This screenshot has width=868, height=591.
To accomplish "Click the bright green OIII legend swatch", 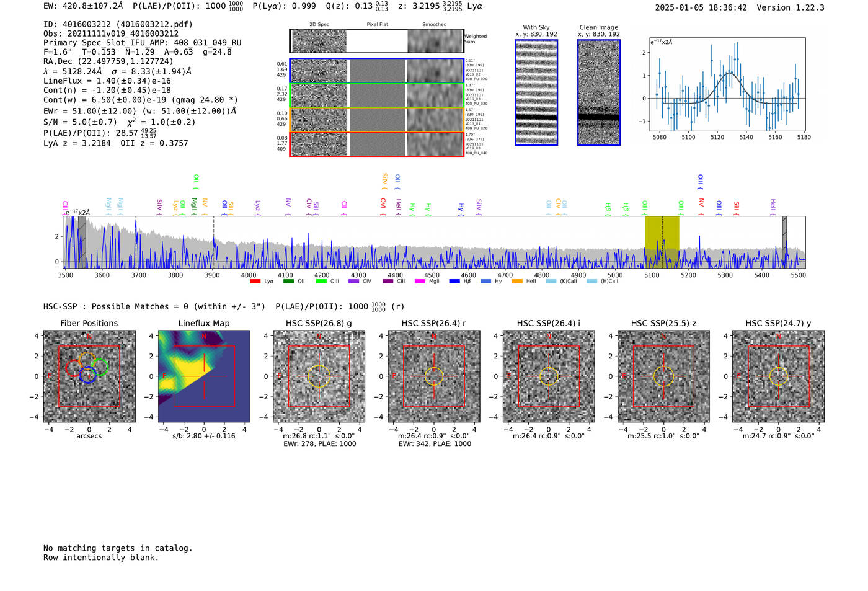I will pyautogui.click(x=321, y=282).
